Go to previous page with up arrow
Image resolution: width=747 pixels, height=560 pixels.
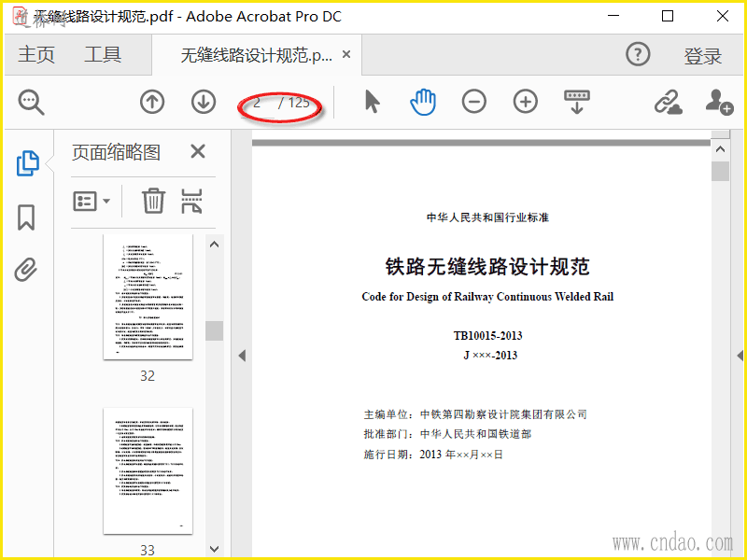(152, 102)
